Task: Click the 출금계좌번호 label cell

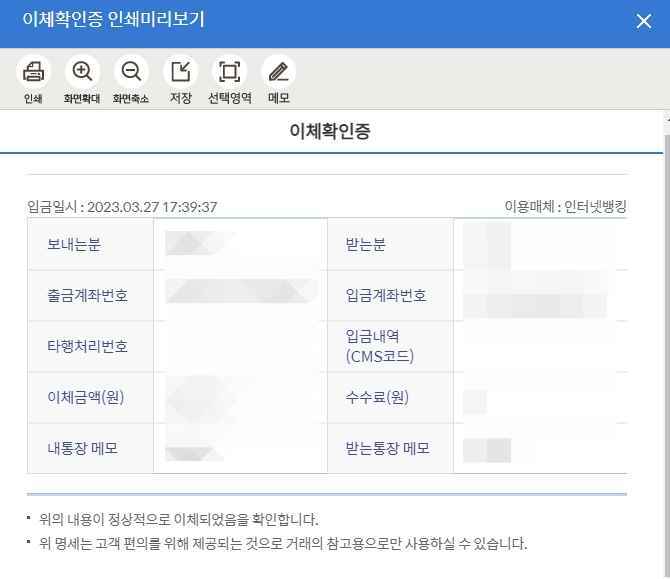Action: coord(91,295)
